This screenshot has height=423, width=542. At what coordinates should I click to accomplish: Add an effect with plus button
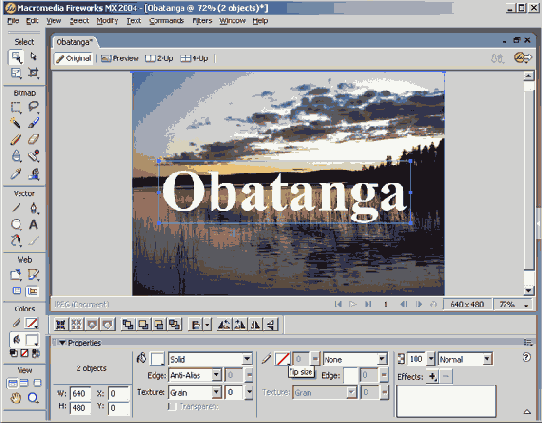click(432, 376)
